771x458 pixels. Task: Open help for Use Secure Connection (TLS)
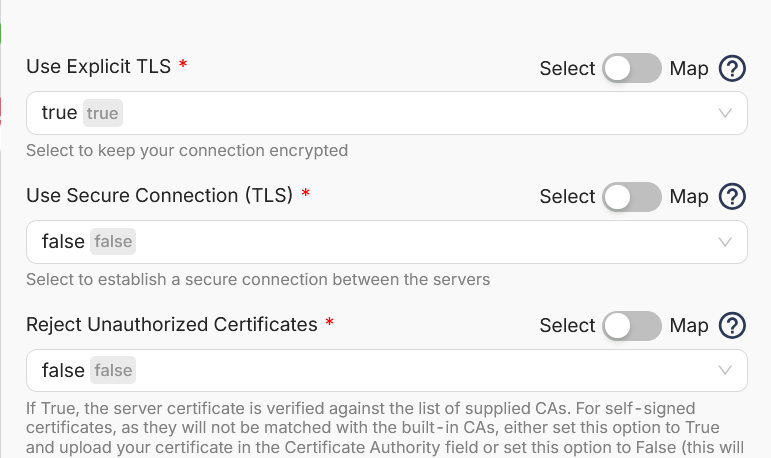tap(732, 197)
